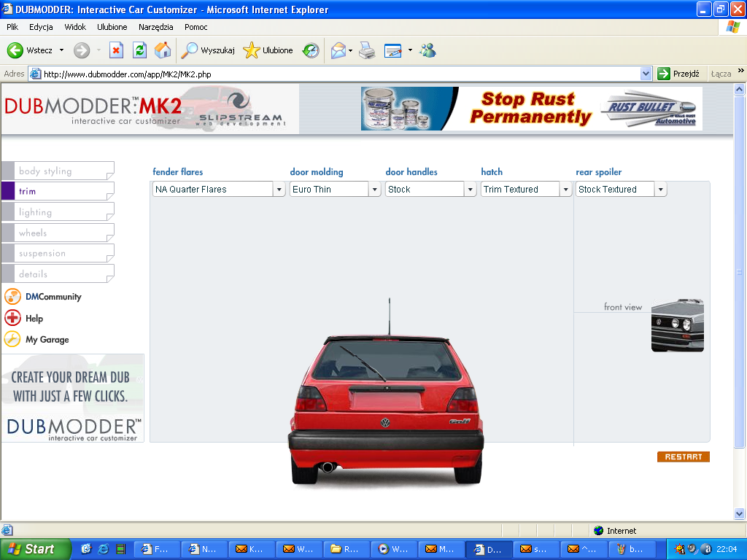Screen dimensions: 747x560
Task: Click the sun-shaped system tray icon
Action: point(679,549)
